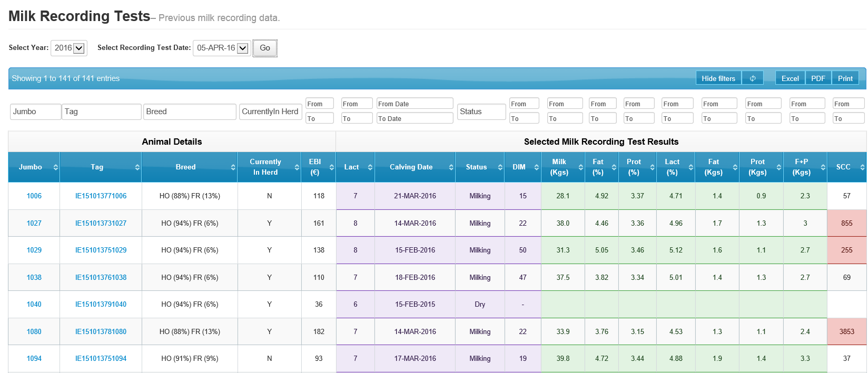Sort by DIM column header
The width and height of the screenshot is (868, 373).
coord(522,167)
